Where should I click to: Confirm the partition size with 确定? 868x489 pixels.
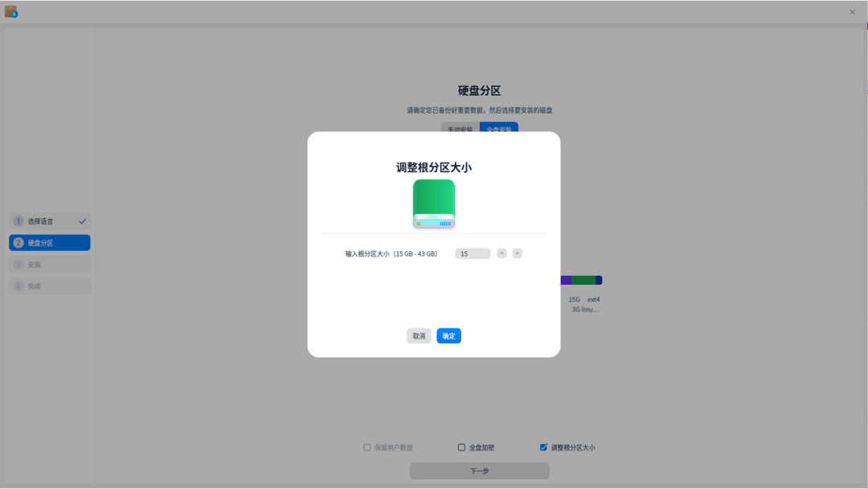[448, 335]
